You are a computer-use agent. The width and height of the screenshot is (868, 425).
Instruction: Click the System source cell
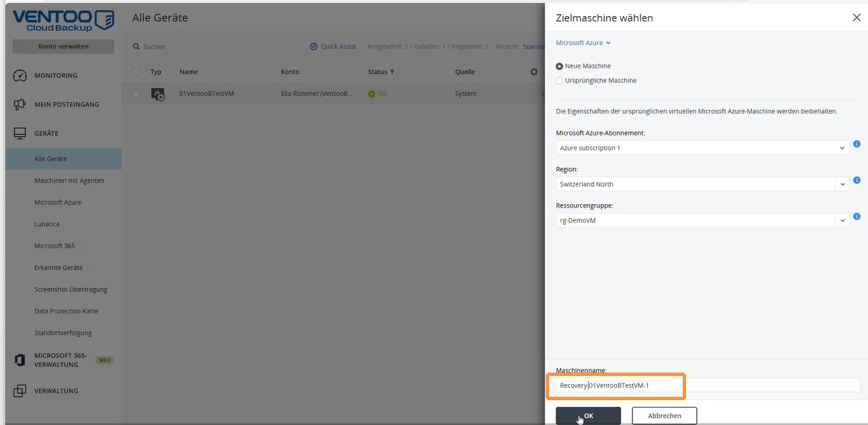point(466,94)
